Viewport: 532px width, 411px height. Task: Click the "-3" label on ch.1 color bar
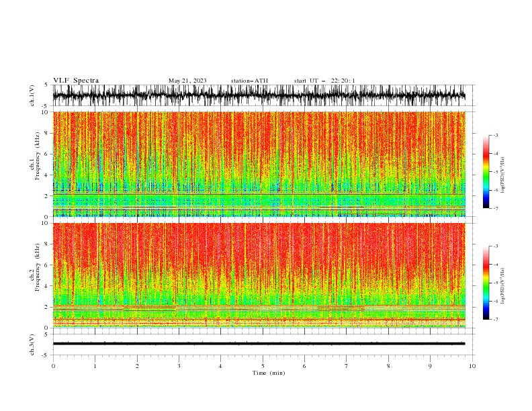tap(496, 135)
